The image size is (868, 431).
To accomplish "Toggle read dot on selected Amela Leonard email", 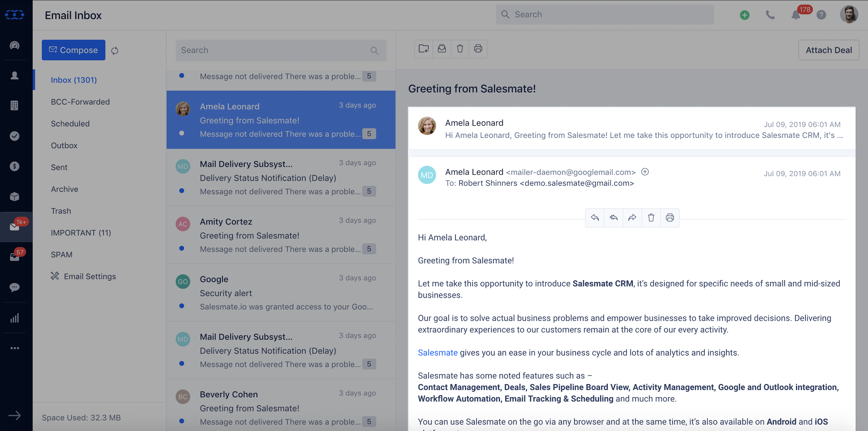I will [182, 133].
